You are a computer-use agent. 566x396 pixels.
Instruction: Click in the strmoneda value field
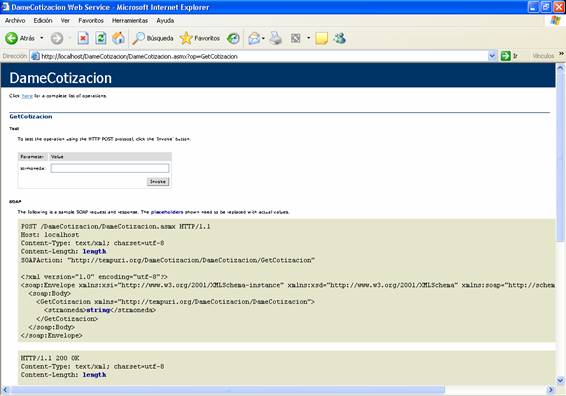coord(110,168)
